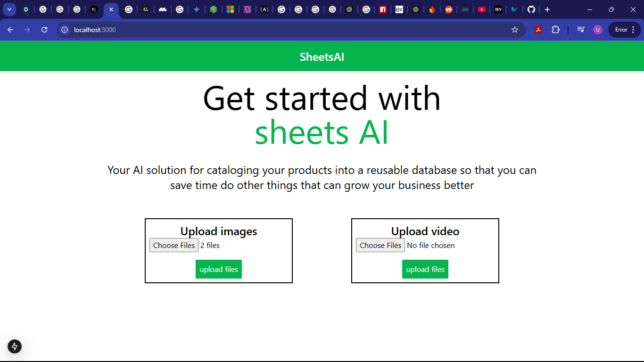Switch to the (A) favicon tab

pyautogui.click(x=264, y=9)
